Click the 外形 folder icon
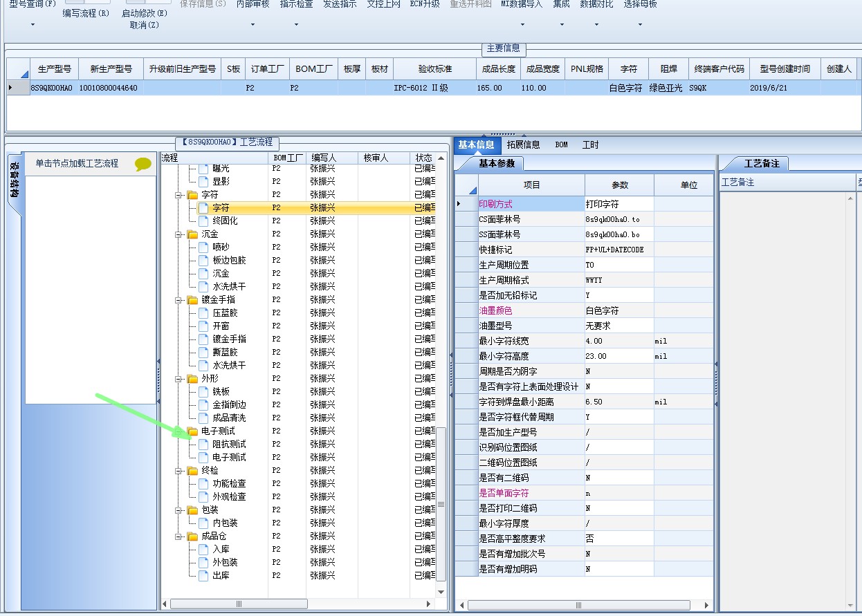The image size is (862, 616). click(192, 378)
